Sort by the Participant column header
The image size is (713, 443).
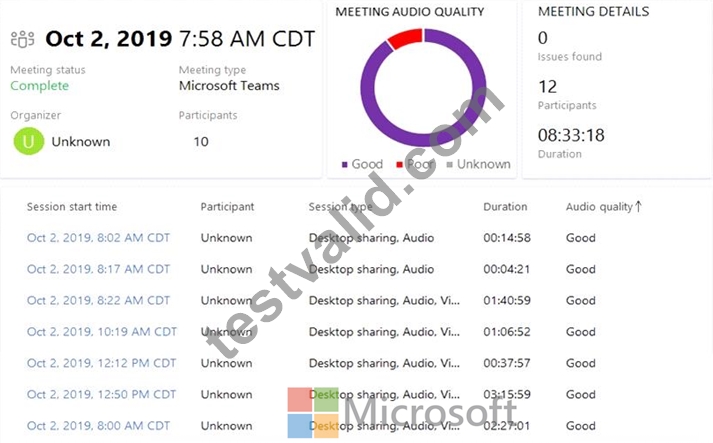click(x=227, y=207)
